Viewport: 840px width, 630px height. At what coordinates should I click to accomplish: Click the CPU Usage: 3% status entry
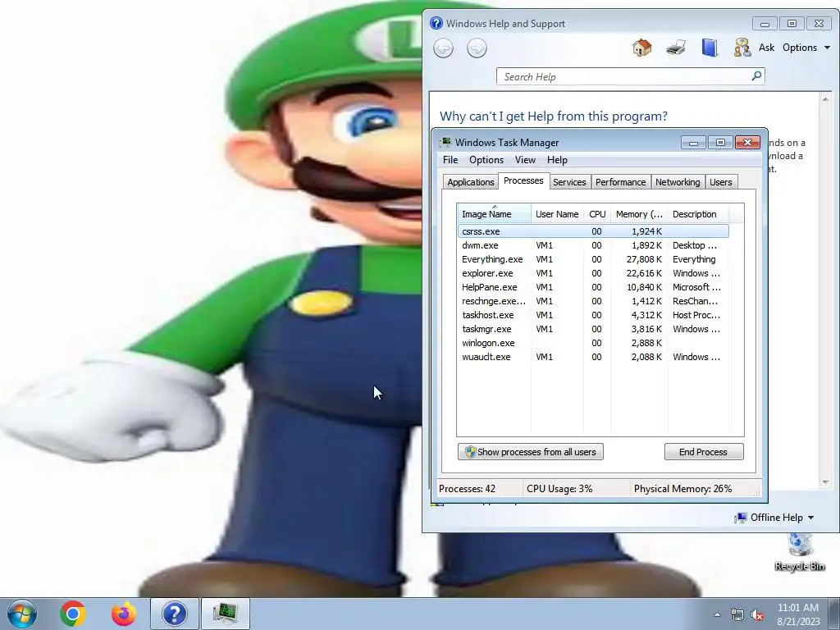559,489
